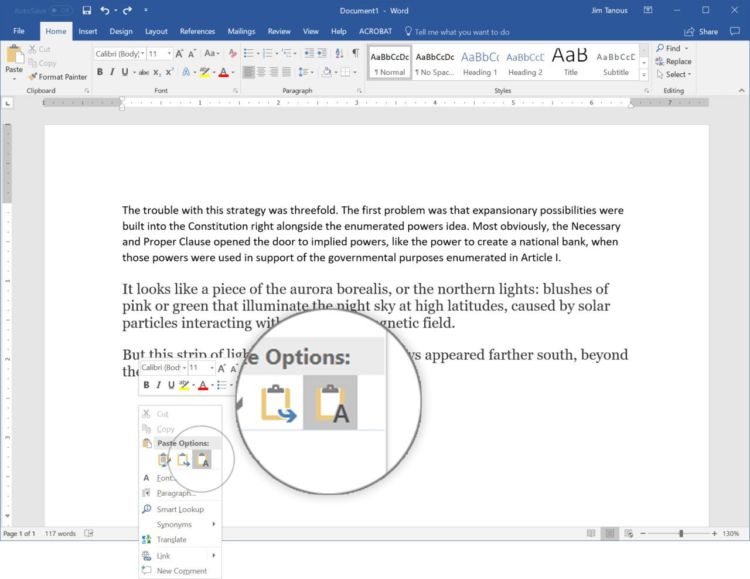Show paragraph marks with pilcrow icon
The width and height of the screenshot is (750, 579).
(x=355, y=53)
